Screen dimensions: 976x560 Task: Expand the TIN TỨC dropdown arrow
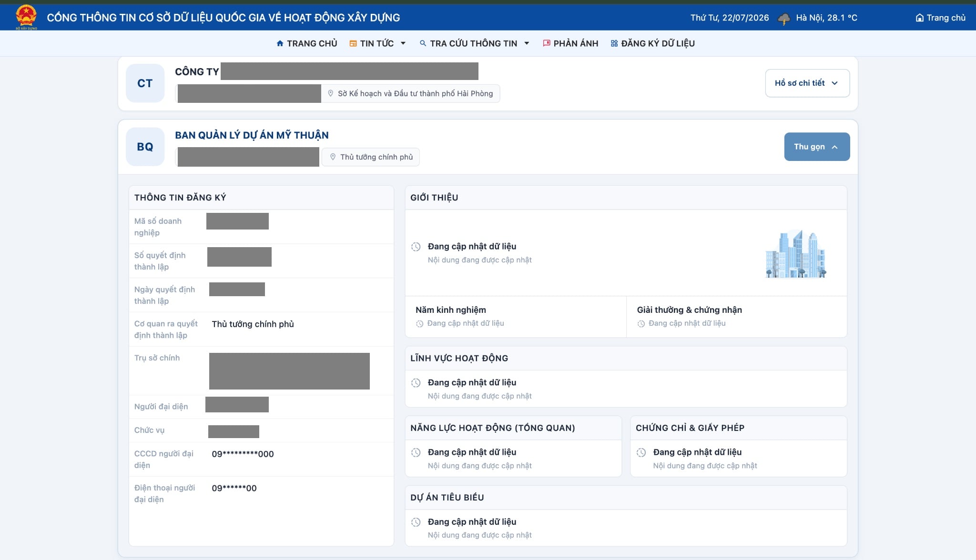(x=403, y=43)
